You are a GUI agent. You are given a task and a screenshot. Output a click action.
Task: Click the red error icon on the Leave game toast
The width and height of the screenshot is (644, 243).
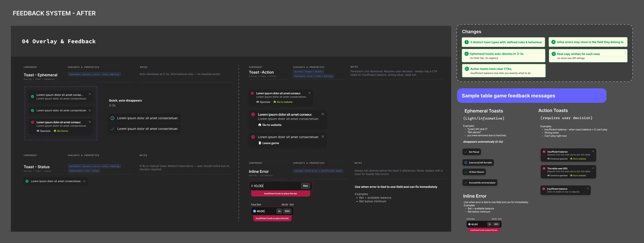[x=253, y=137]
